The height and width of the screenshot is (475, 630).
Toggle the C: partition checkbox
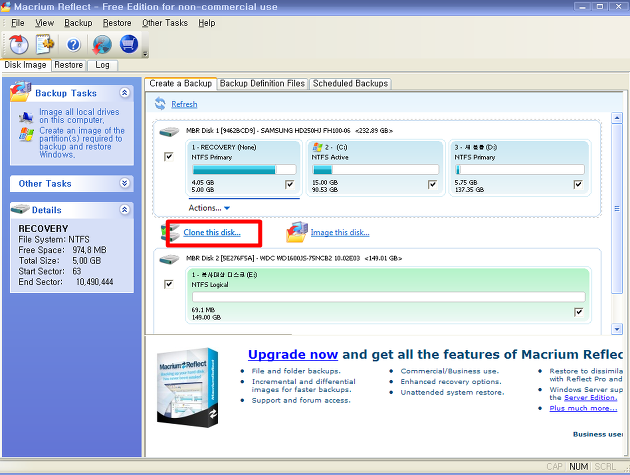pyautogui.click(x=432, y=184)
